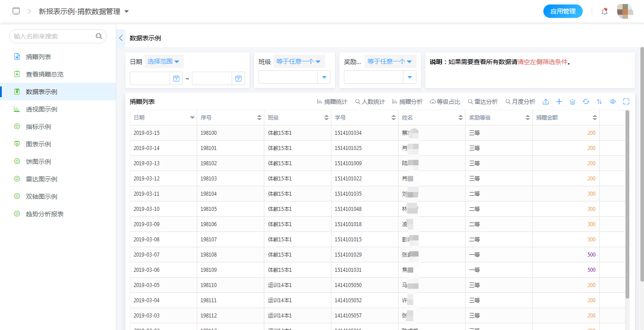The image size is (644, 330).
Task: Collapse the left sidebar panel
Action: click(121, 38)
